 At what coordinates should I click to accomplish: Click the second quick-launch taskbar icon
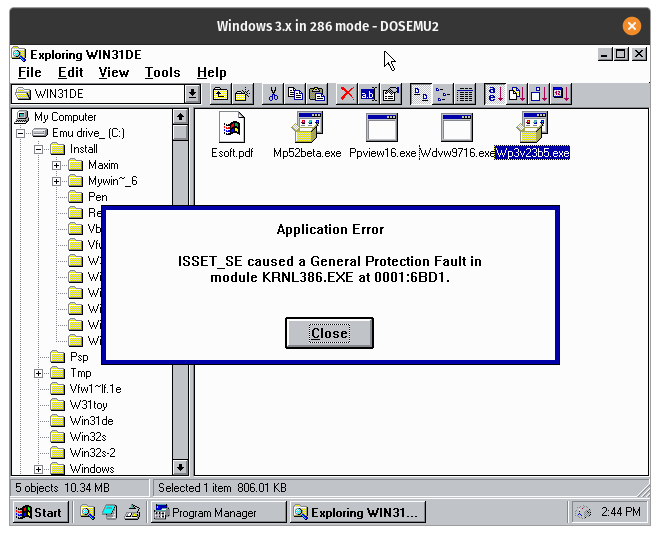point(110,512)
